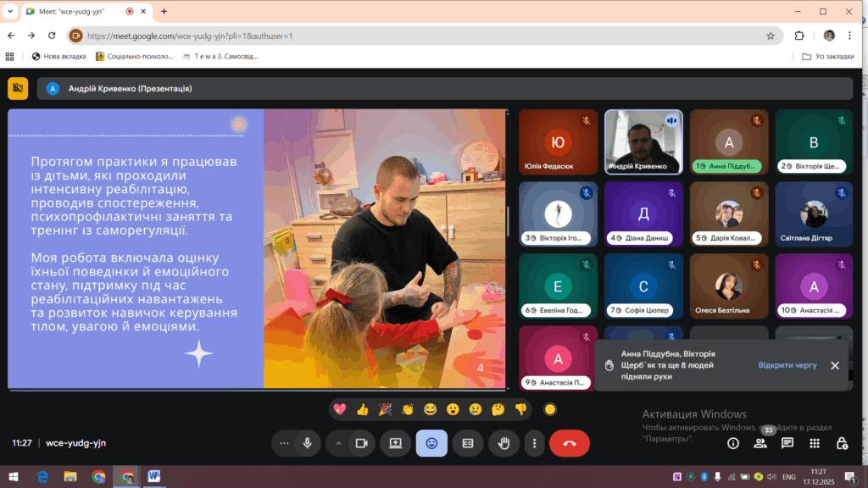This screenshot has width=868, height=488.
Task: Raise hand using the hand button
Action: click(x=503, y=443)
